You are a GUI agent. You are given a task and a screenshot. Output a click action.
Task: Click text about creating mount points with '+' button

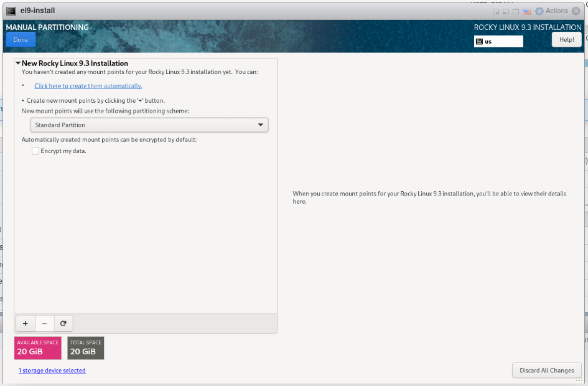[96, 100]
